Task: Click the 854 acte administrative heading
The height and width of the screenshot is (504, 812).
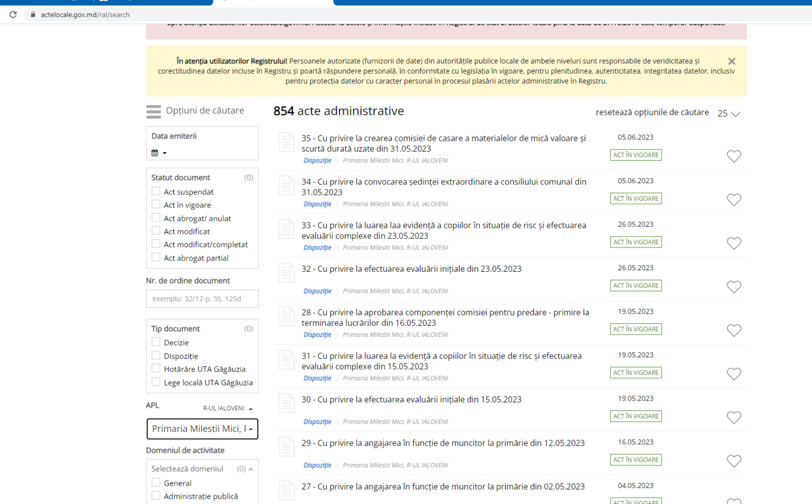Action: 339,111
